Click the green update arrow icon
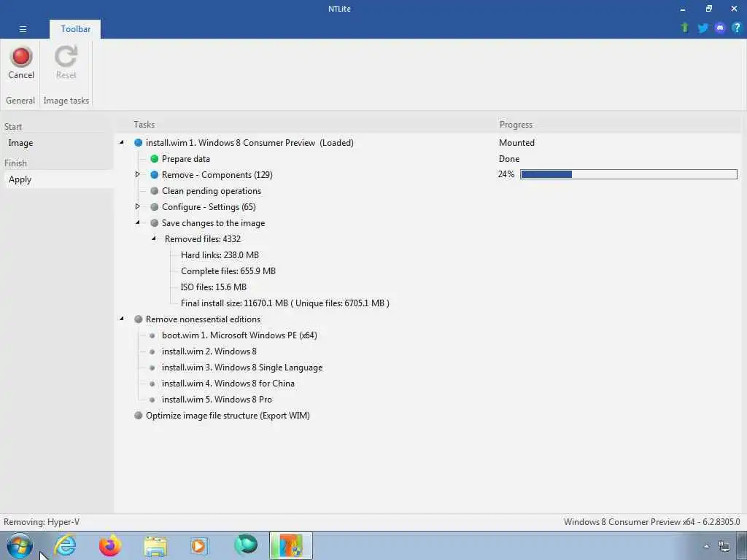This screenshot has width=747, height=560. point(684,28)
